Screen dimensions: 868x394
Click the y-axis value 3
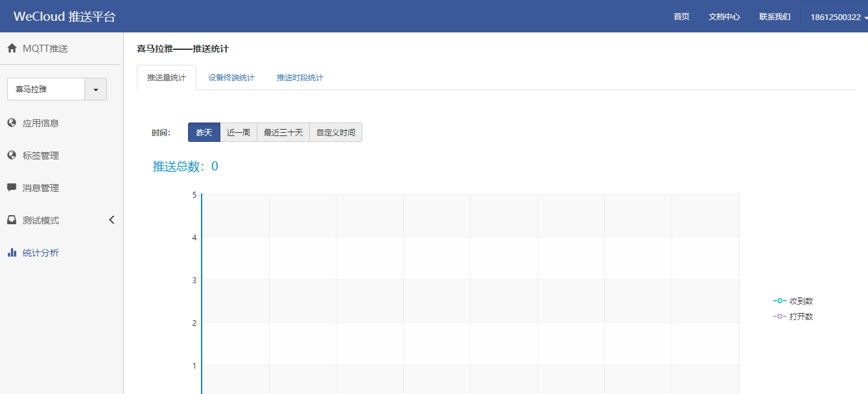coord(194,280)
